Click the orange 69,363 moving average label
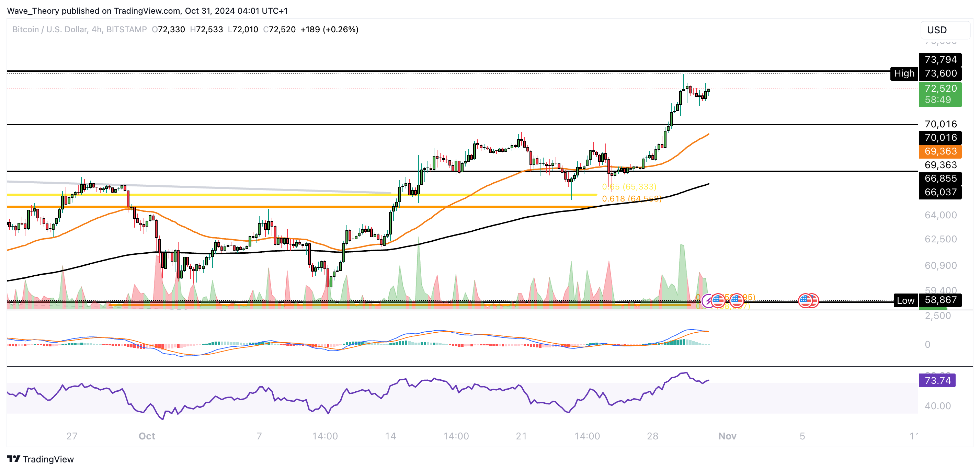The width and height of the screenshot is (980, 471). coord(940,151)
